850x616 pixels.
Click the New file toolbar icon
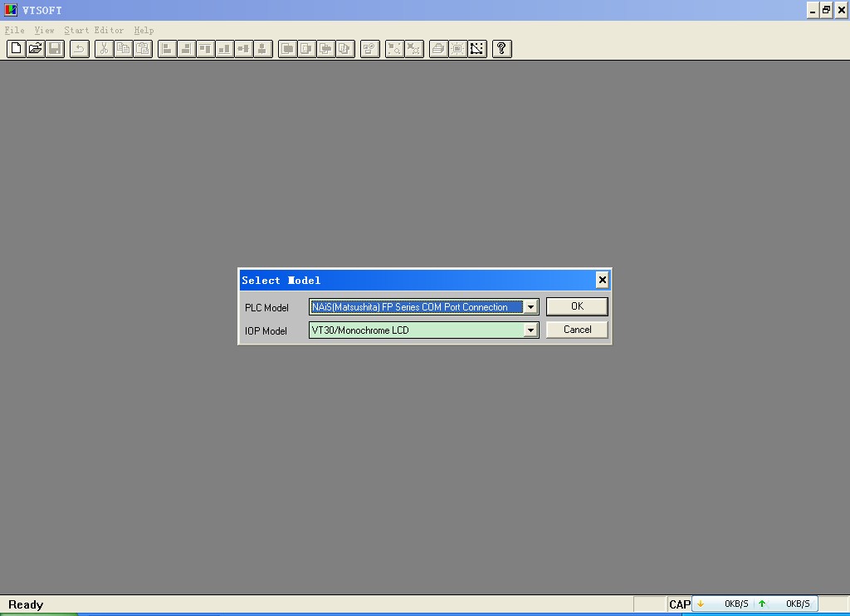point(16,49)
